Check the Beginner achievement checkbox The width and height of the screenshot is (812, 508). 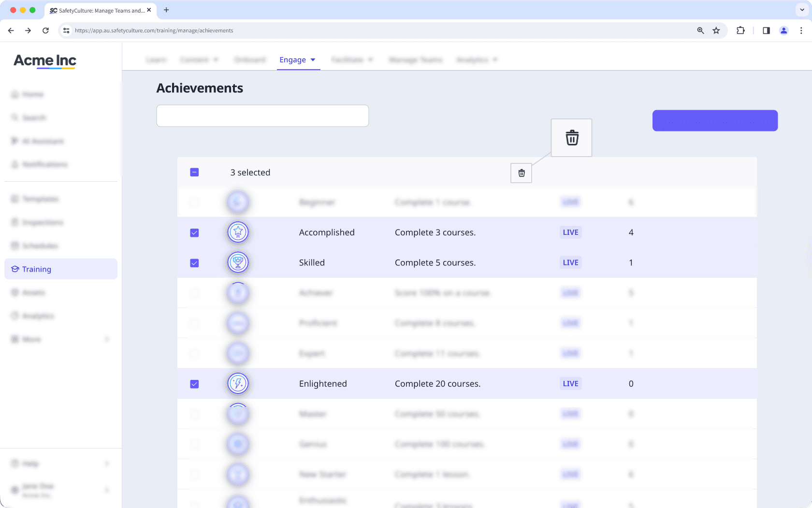tap(194, 202)
